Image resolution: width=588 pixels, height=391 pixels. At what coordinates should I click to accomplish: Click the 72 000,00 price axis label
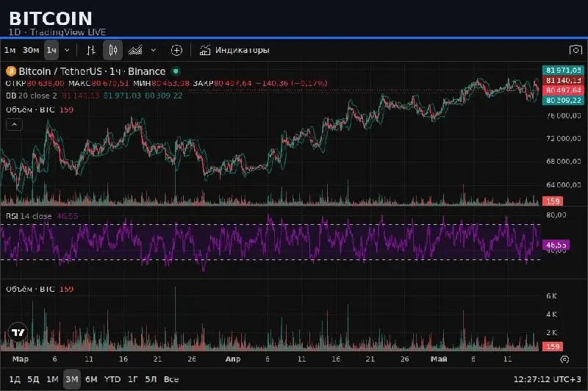click(x=563, y=139)
